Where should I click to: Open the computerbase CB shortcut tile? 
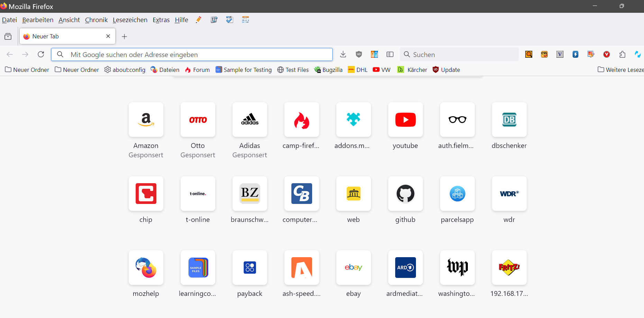pos(302,194)
